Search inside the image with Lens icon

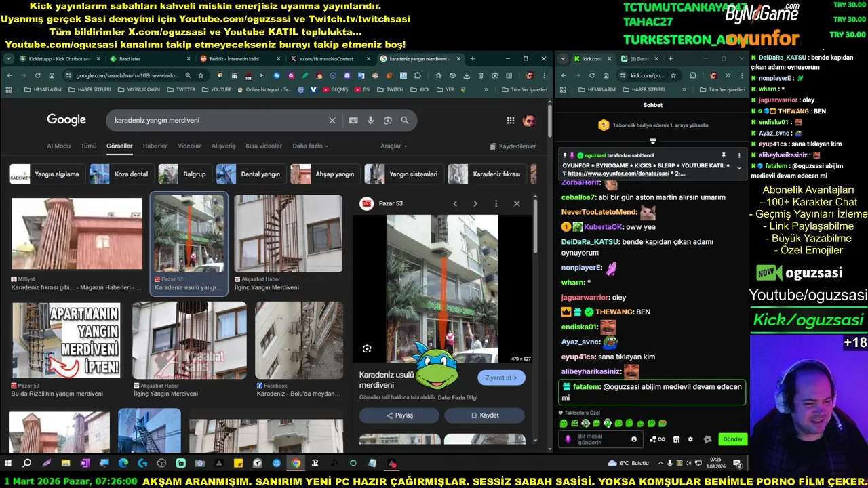click(367, 349)
